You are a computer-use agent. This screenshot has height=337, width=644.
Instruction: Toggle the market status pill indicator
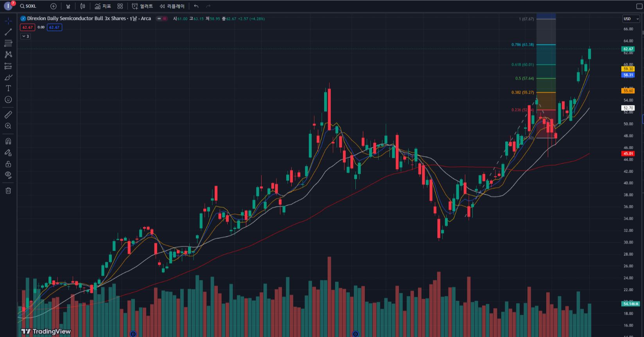162,18
